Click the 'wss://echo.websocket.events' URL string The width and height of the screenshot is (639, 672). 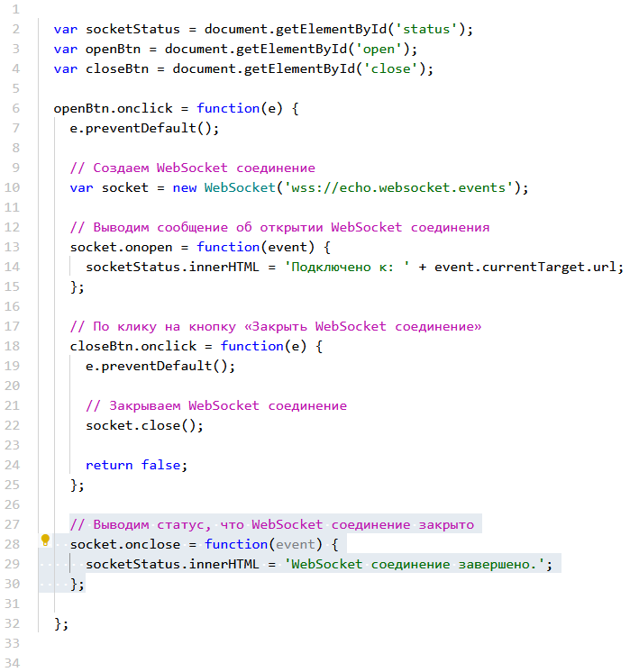point(400,187)
